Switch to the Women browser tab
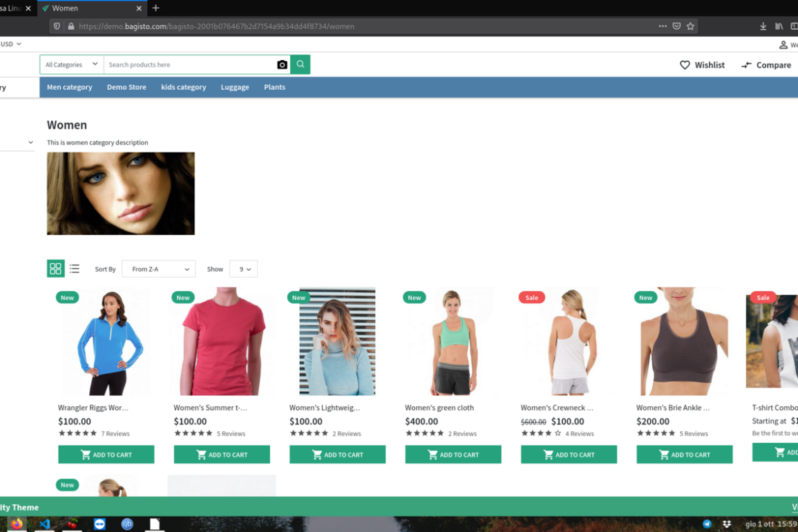The width and height of the screenshot is (798, 532). [92, 8]
